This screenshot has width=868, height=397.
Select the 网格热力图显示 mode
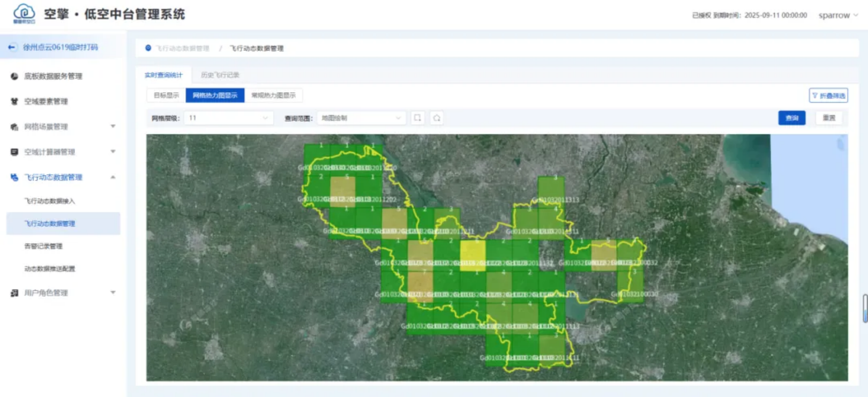215,95
